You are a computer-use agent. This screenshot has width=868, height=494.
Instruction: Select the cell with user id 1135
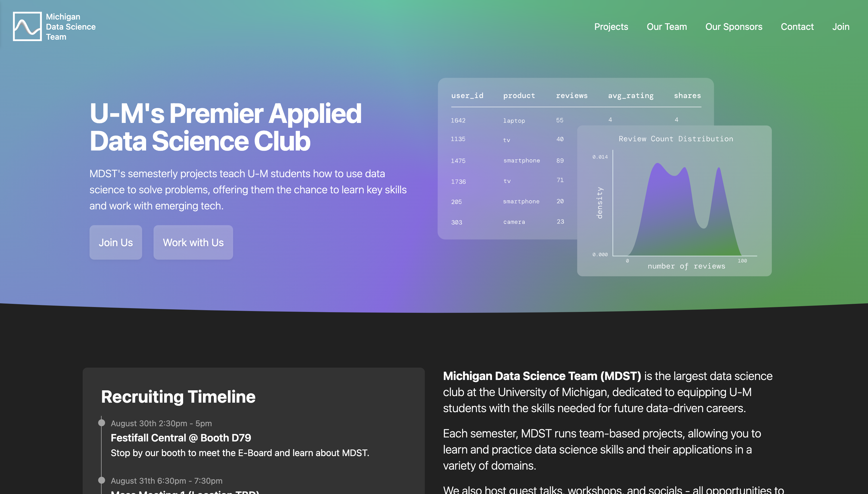[x=458, y=139]
